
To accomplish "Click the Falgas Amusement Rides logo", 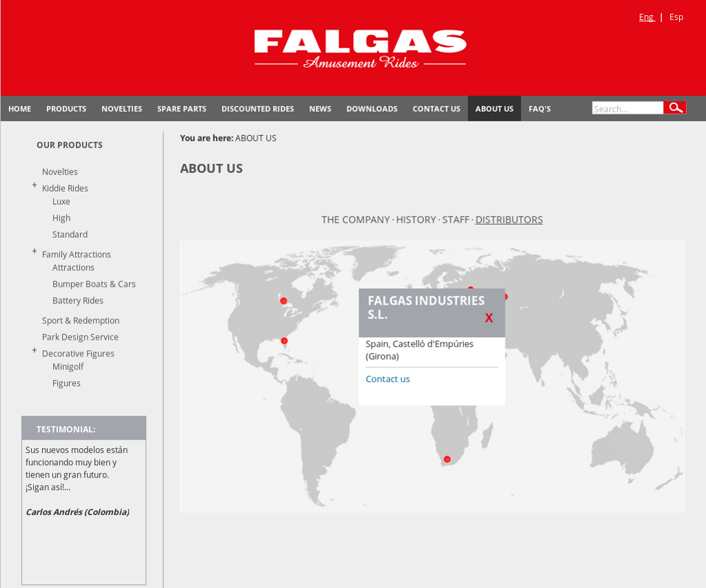I will 360,49.
